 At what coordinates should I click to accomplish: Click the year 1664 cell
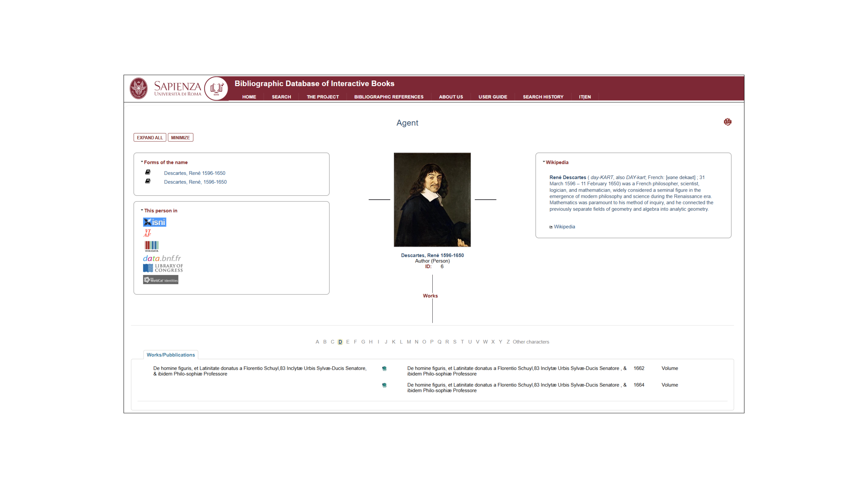[639, 385]
